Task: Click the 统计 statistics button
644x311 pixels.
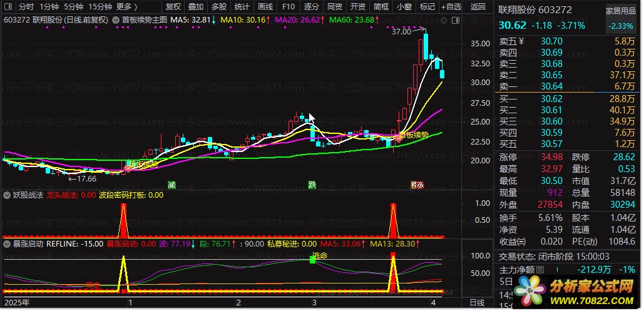Action: (242, 7)
